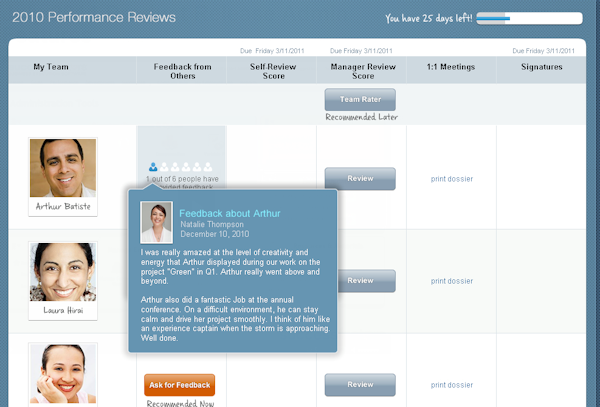Image resolution: width=600 pixels, height=407 pixels.
Task: Click the 1:1 Meetings column header
Action: point(451,67)
